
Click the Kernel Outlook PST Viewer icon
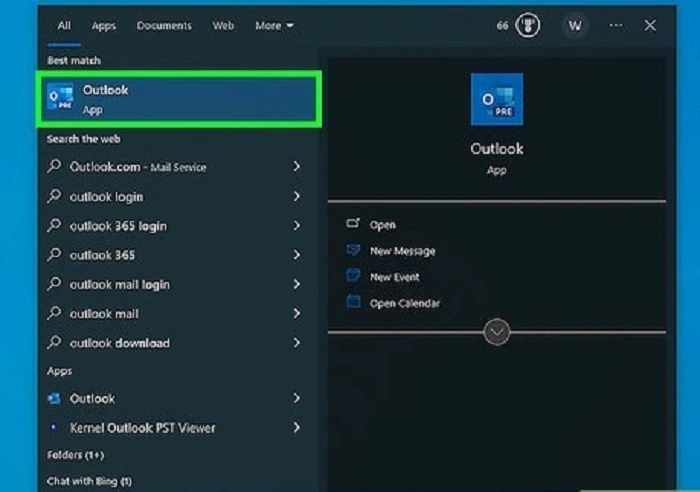coord(54,428)
